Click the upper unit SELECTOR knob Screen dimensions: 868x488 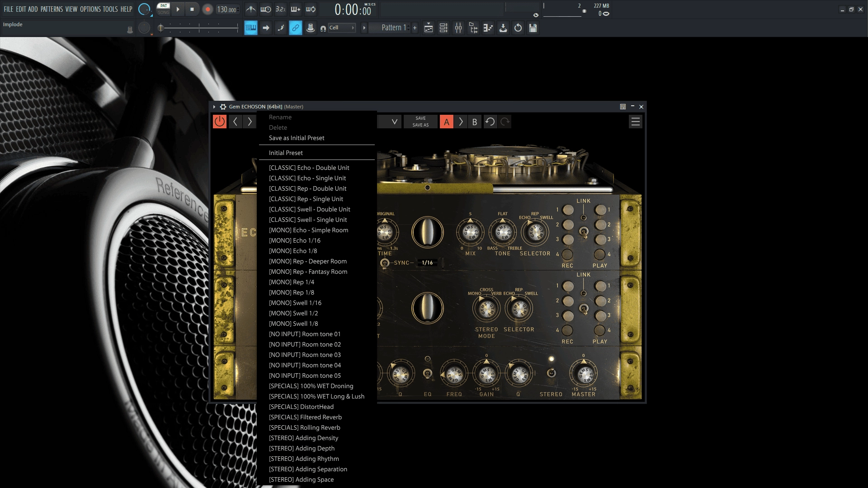pyautogui.click(x=535, y=232)
